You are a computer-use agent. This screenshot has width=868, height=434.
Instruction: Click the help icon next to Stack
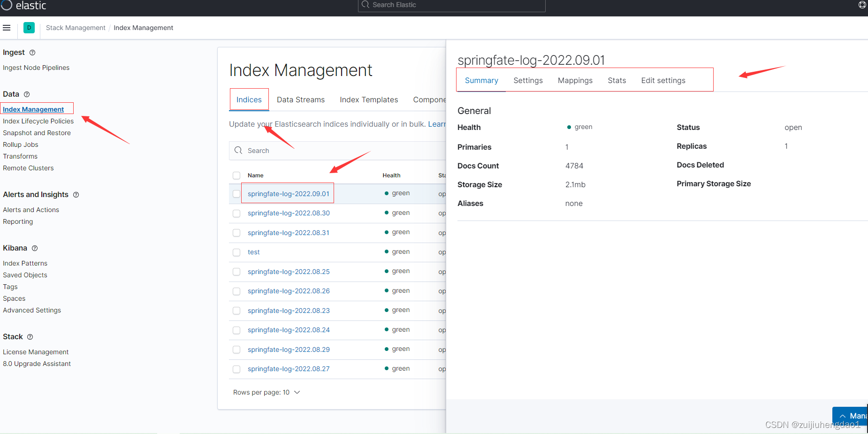(30, 337)
